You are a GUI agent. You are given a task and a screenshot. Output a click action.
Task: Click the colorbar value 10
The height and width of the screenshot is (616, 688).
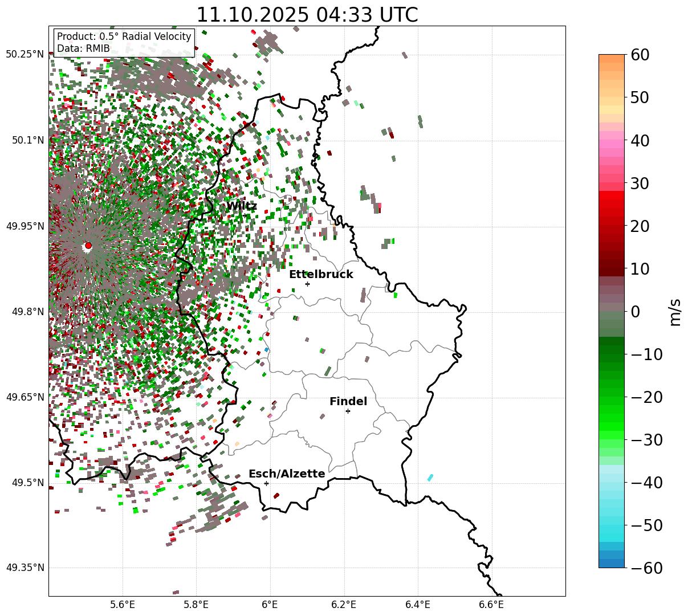(x=639, y=268)
